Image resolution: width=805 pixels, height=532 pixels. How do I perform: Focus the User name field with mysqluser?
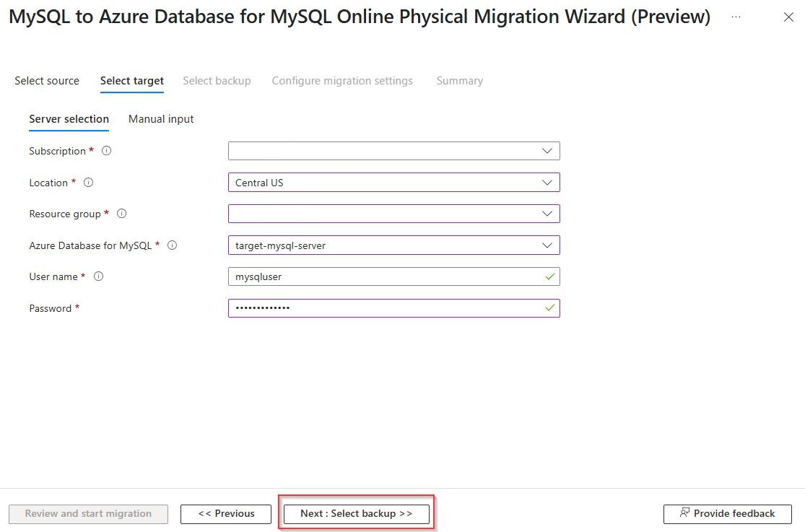coord(393,276)
